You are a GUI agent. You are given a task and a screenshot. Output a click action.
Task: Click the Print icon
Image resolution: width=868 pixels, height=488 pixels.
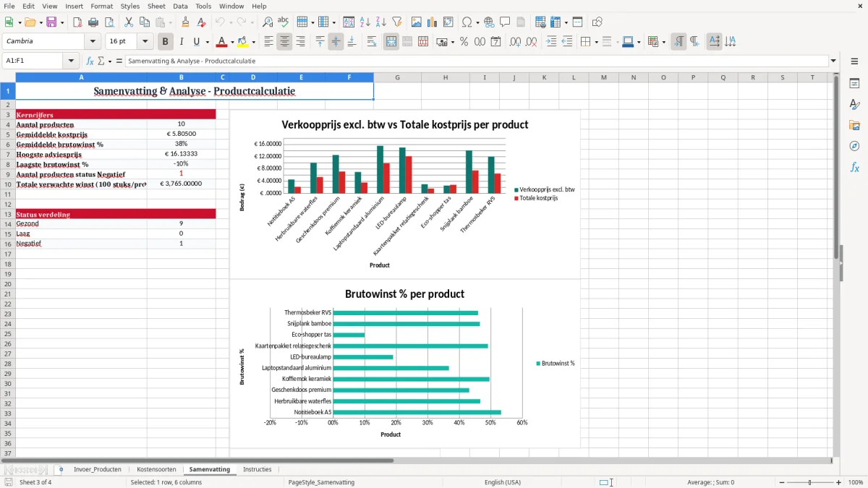click(93, 22)
